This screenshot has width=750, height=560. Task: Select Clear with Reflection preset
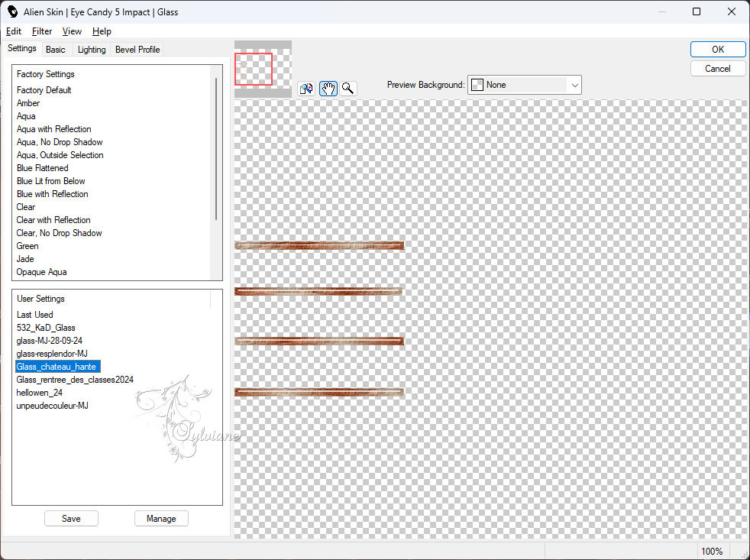click(x=53, y=219)
